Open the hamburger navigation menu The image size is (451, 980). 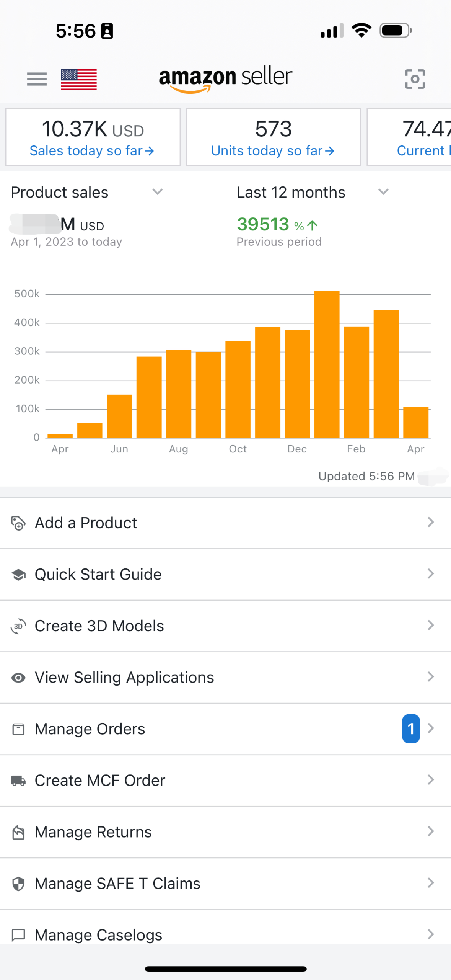[x=37, y=79]
